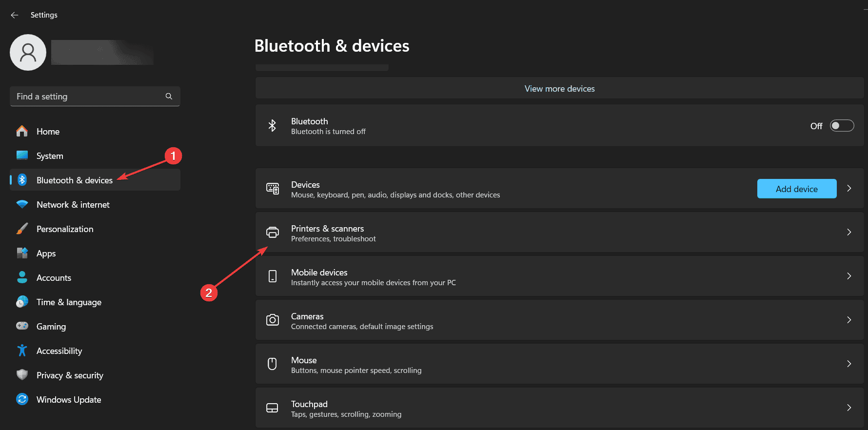This screenshot has width=868, height=430.
Task: Open Touchpad settings
Action: point(559,408)
